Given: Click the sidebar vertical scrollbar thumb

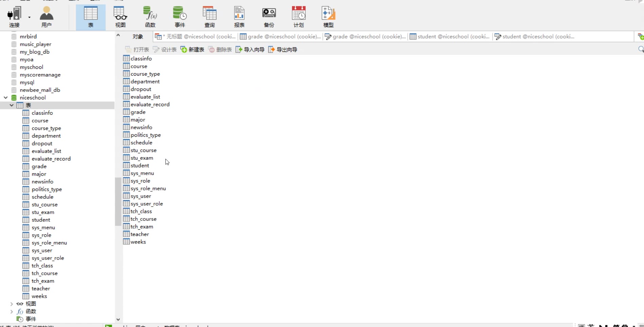Looking at the screenshot, I should point(118,201).
